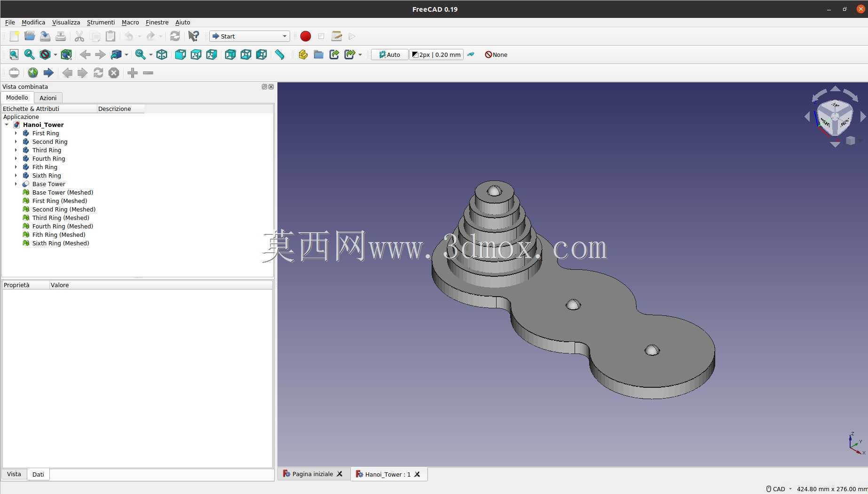Set left view icon
Viewport: 868px width, 494px height.
[261, 55]
